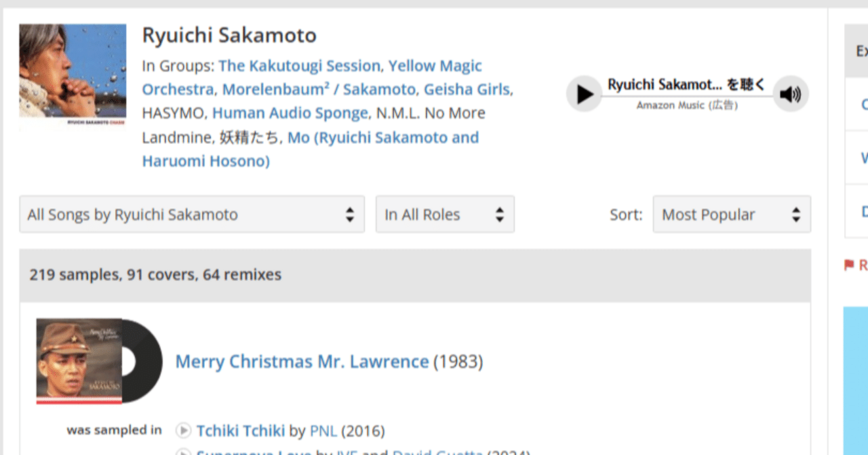Open Morelenbaum² / Sakamoto group link
Image resolution: width=868 pixels, height=455 pixels.
319,90
